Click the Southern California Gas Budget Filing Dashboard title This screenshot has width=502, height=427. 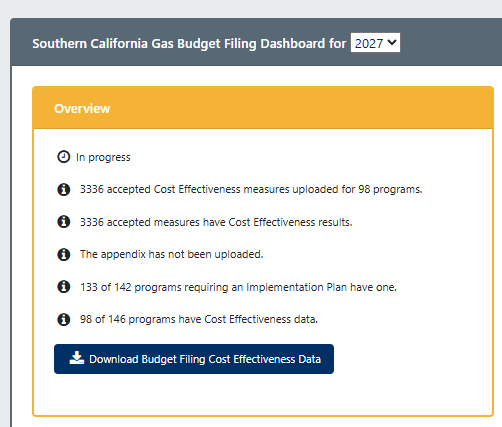(x=189, y=44)
